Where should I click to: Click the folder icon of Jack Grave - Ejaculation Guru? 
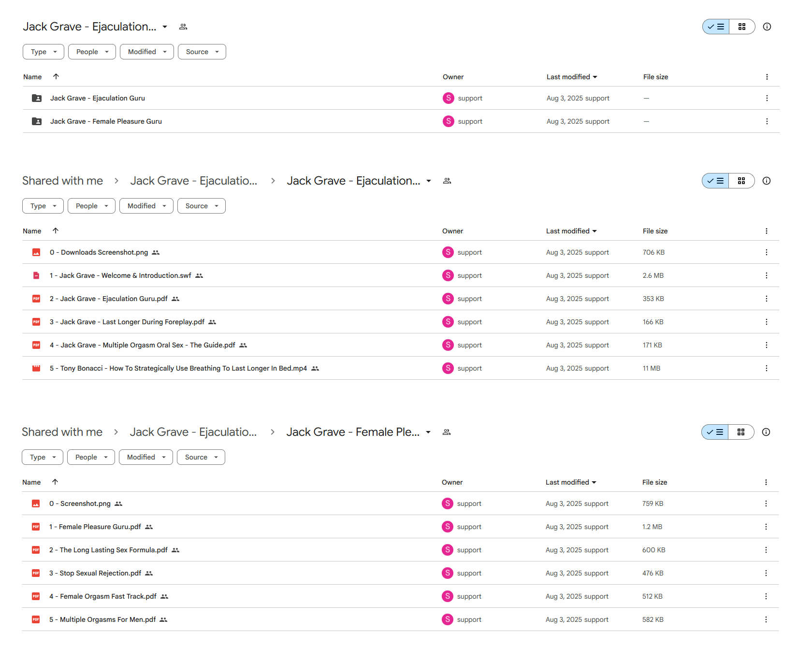tap(37, 98)
